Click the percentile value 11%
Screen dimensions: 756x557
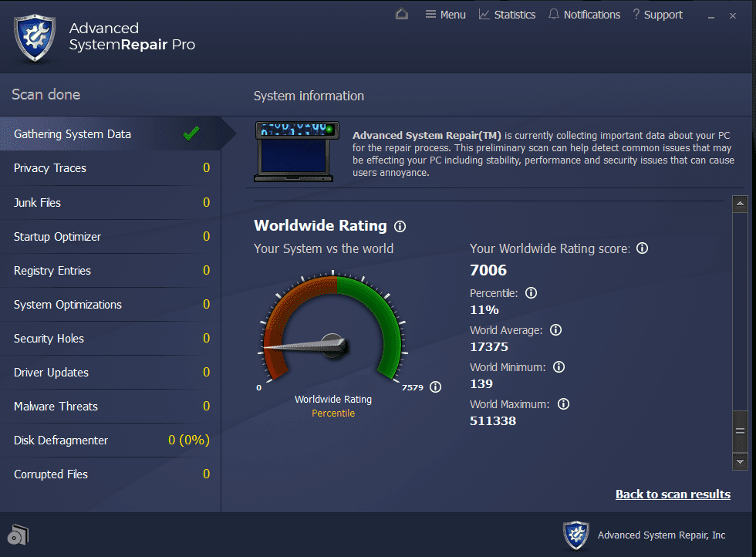(484, 310)
